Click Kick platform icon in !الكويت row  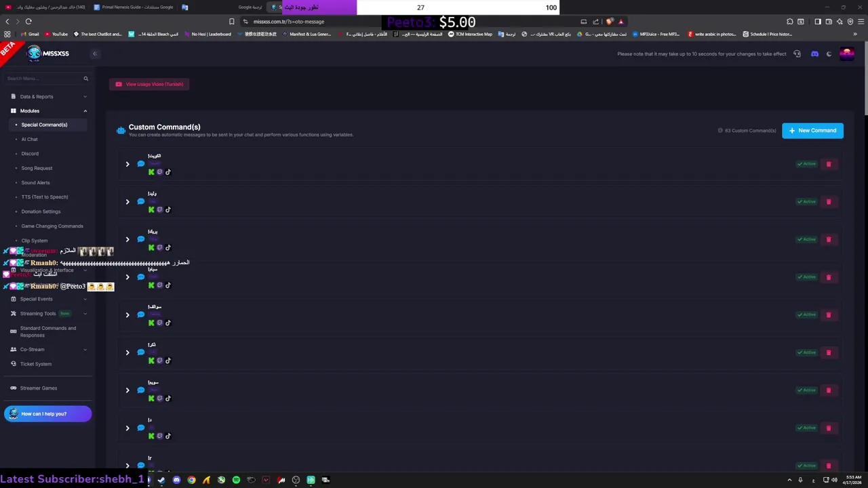coord(151,172)
